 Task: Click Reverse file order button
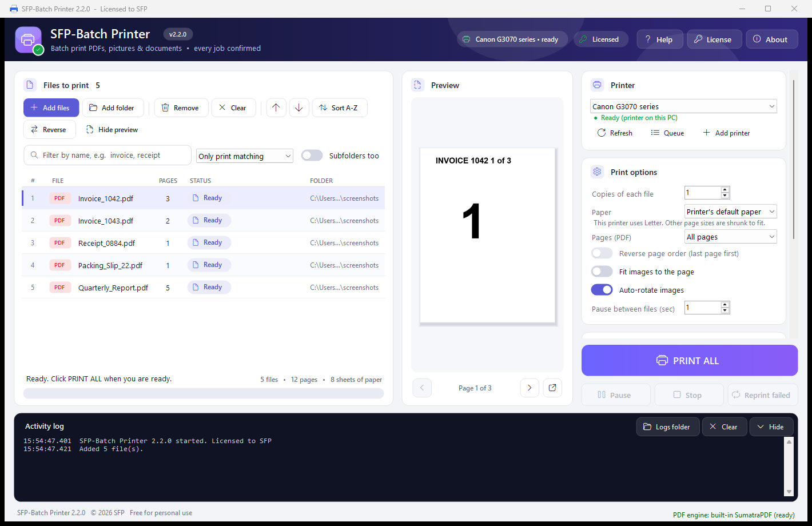[x=50, y=130]
